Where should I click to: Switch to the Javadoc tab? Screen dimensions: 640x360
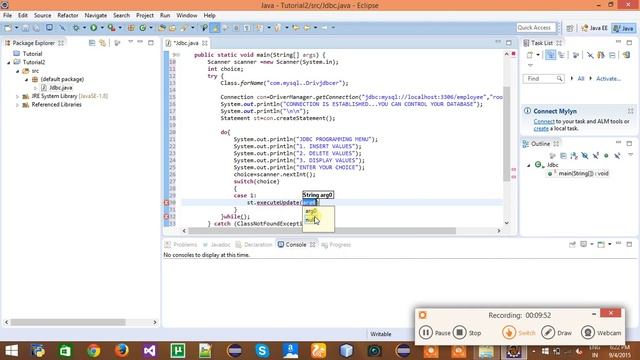[x=217, y=244]
